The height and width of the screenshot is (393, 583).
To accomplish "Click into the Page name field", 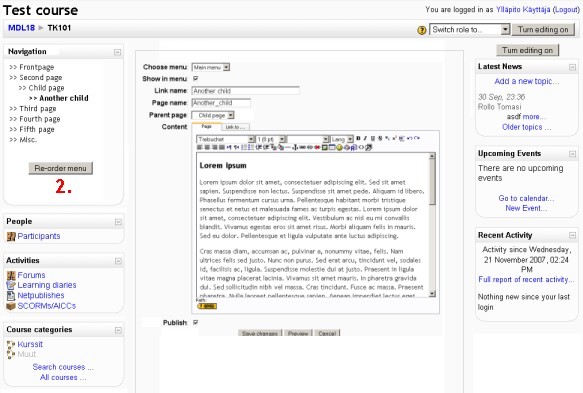I will (221, 103).
